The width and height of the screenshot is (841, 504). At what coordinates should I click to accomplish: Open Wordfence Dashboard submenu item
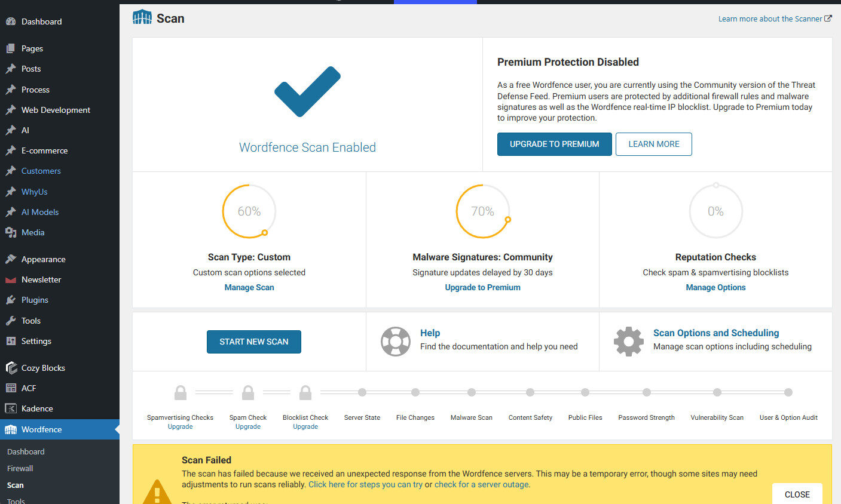click(26, 451)
